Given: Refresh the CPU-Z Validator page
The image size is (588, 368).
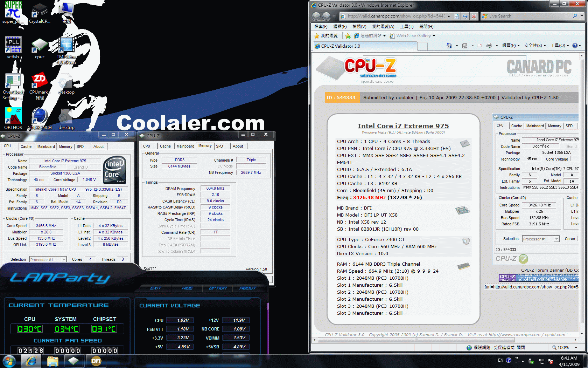Looking at the screenshot, I should (465, 16).
